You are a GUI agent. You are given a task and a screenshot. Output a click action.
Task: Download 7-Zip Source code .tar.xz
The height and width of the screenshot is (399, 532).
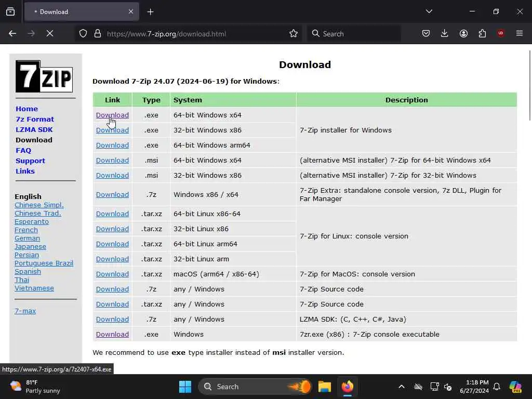point(112,304)
